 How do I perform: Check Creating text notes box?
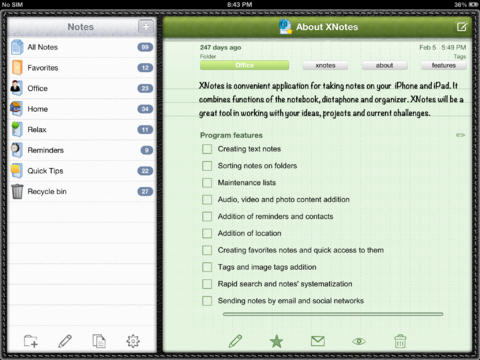(x=207, y=149)
